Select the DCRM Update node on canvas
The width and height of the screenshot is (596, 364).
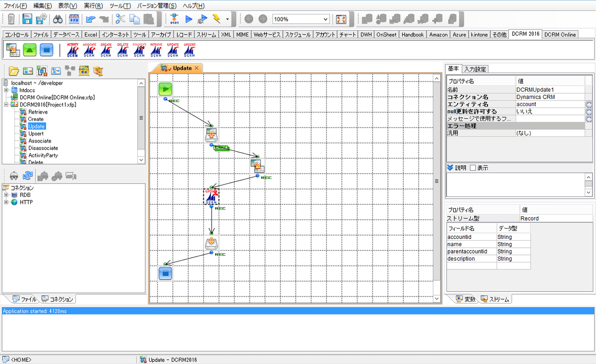pos(211,197)
